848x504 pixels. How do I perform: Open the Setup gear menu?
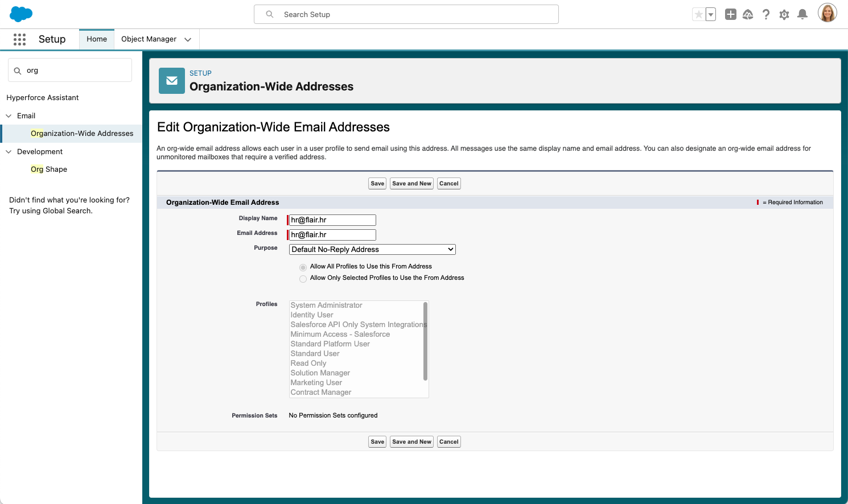[x=784, y=15]
